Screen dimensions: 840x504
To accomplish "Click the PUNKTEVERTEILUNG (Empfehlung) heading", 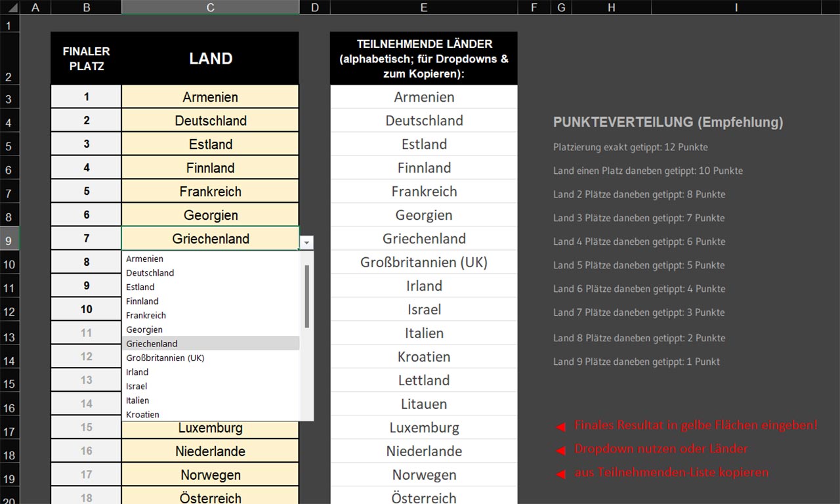I will tap(667, 122).
